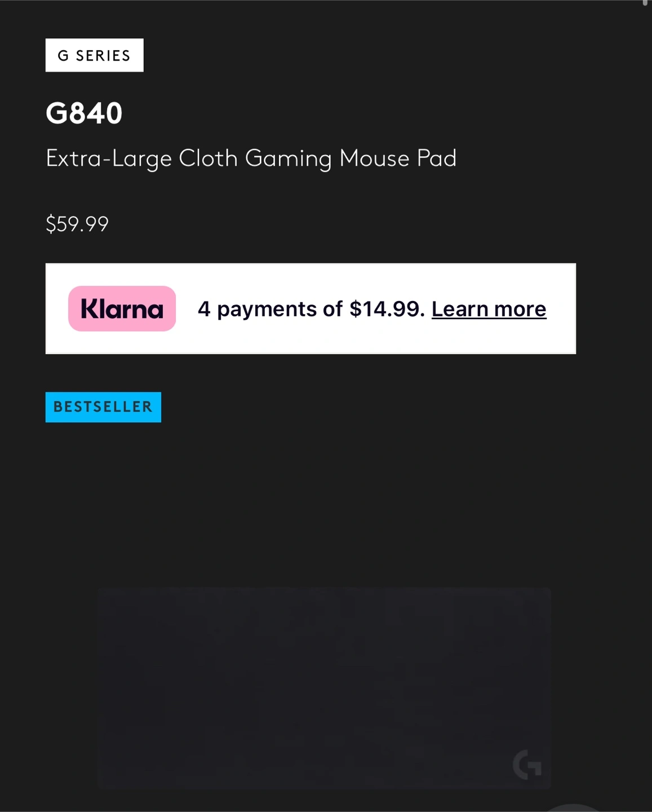Select the G SERIES badge
This screenshot has width=652, height=812.
[x=94, y=55]
